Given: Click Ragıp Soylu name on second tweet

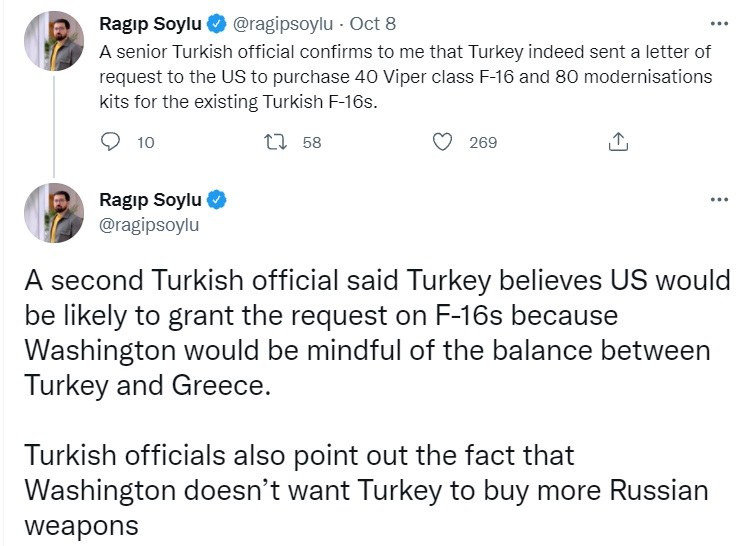Looking at the screenshot, I should pyautogui.click(x=150, y=200).
